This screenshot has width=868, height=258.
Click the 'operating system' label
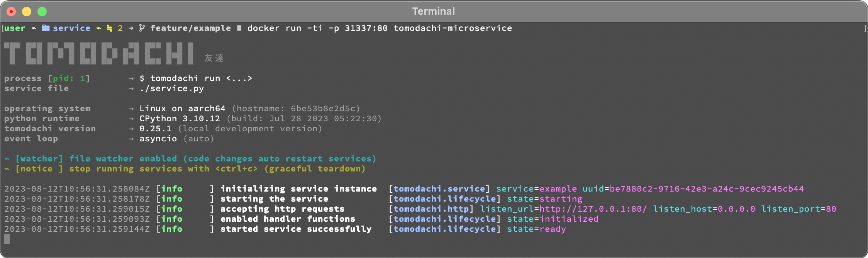[x=47, y=109]
